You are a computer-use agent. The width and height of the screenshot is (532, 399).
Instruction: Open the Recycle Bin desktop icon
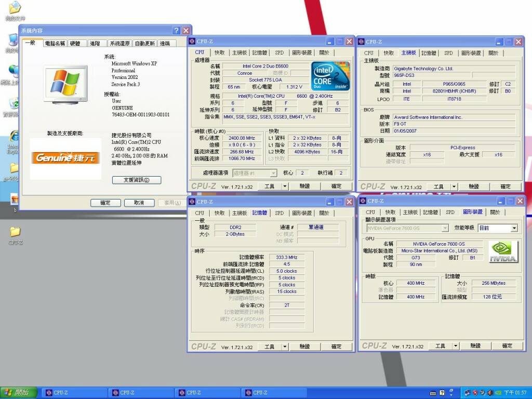coord(14,103)
